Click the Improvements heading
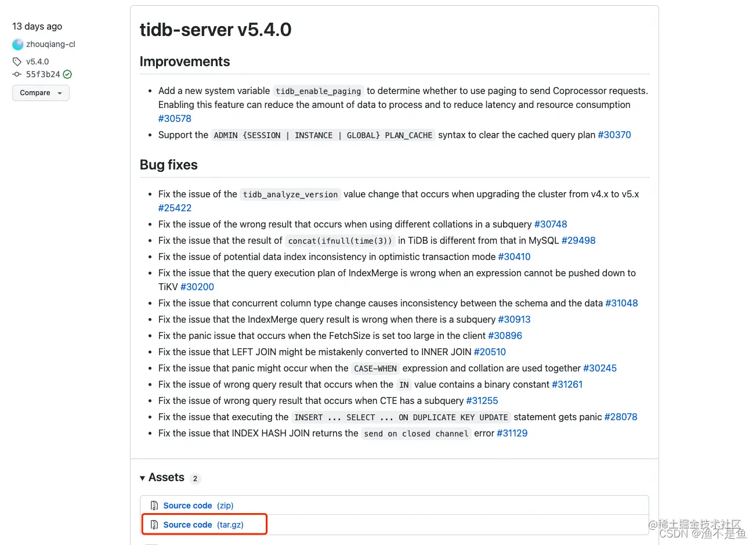Screen dimensions: 756x545 (185, 62)
